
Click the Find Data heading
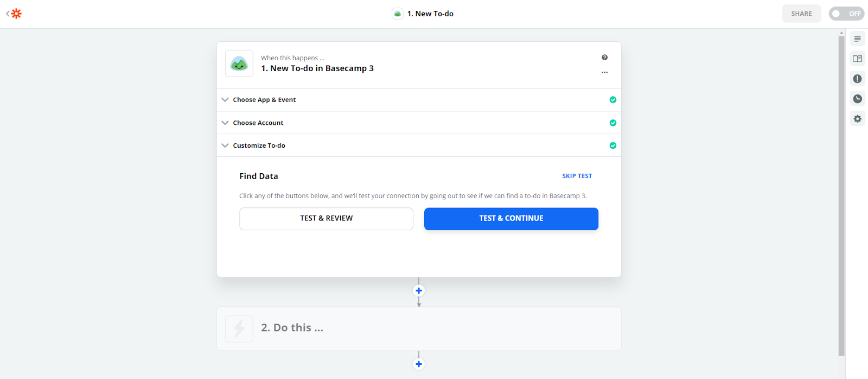coord(259,176)
